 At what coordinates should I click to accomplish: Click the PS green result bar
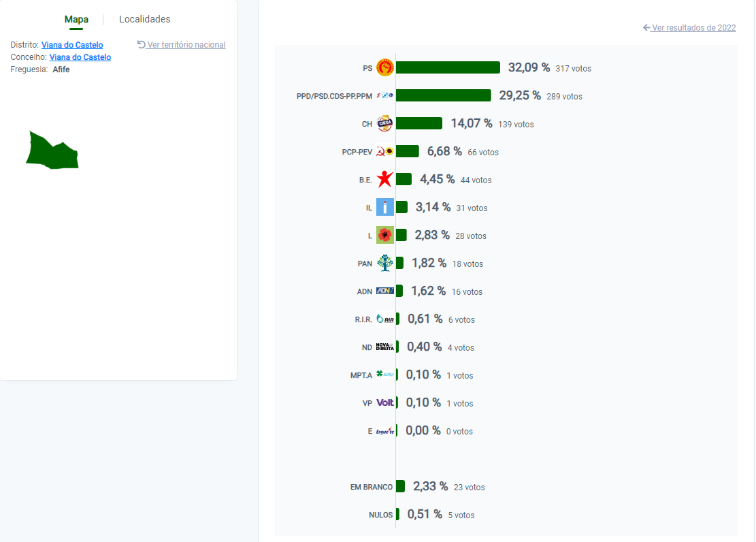click(448, 67)
